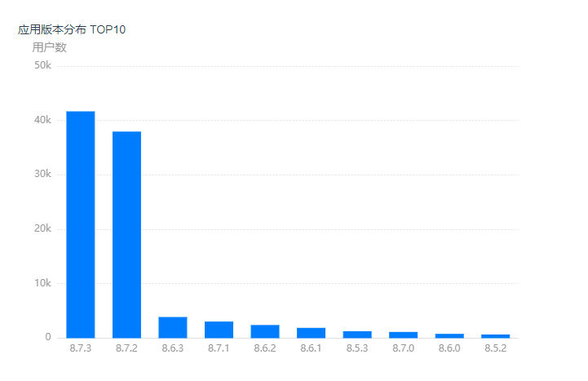
Task: Select the 40k y-axis tick label
Action: 42,120
